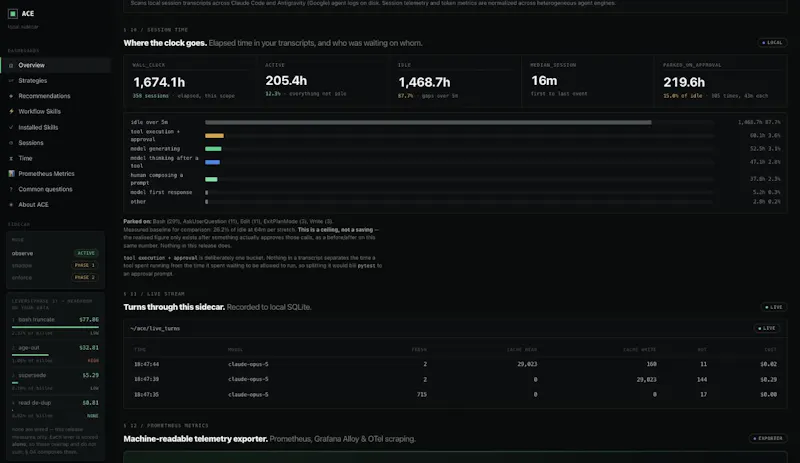This screenshot has height=463, width=800.
Task: Click the $0.29 cost cell
Action: pos(768,380)
